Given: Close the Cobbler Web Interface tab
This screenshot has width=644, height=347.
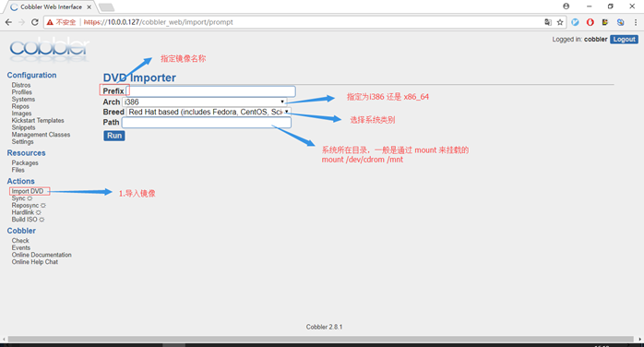Looking at the screenshot, I should click(x=89, y=7).
